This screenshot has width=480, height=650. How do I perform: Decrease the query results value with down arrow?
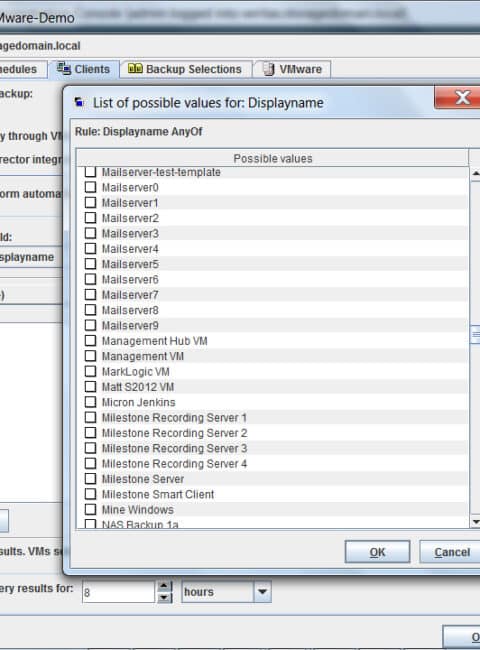click(x=165, y=597)
